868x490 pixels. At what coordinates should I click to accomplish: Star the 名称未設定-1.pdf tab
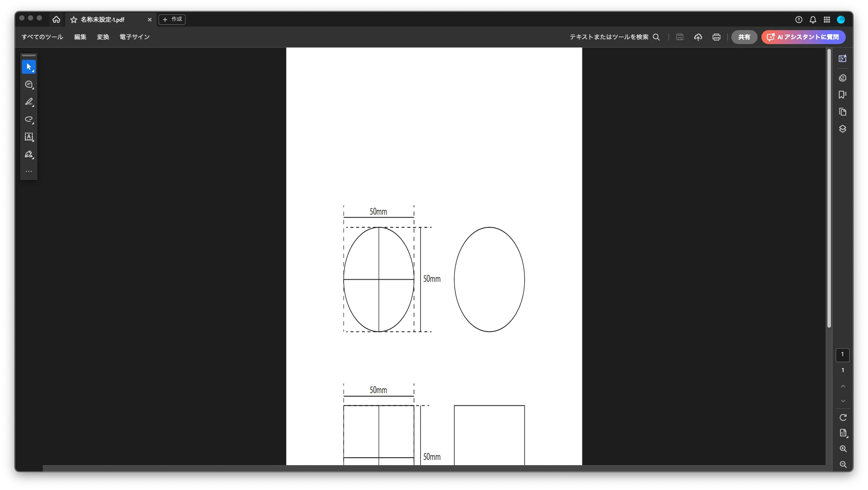(74, 20)
